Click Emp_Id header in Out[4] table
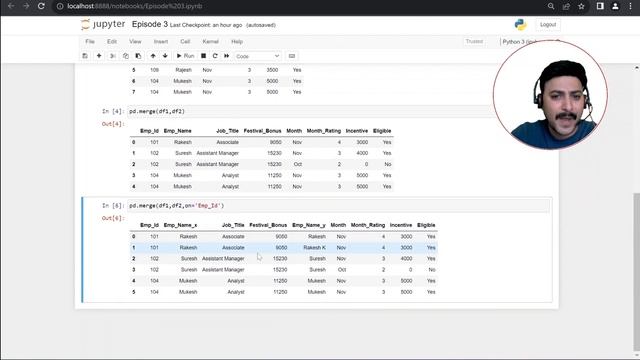 (x=149, y=131)
